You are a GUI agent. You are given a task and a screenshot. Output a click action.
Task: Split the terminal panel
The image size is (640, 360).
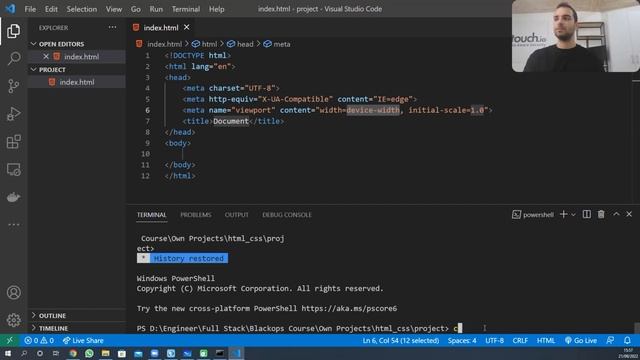pos(587,214)
